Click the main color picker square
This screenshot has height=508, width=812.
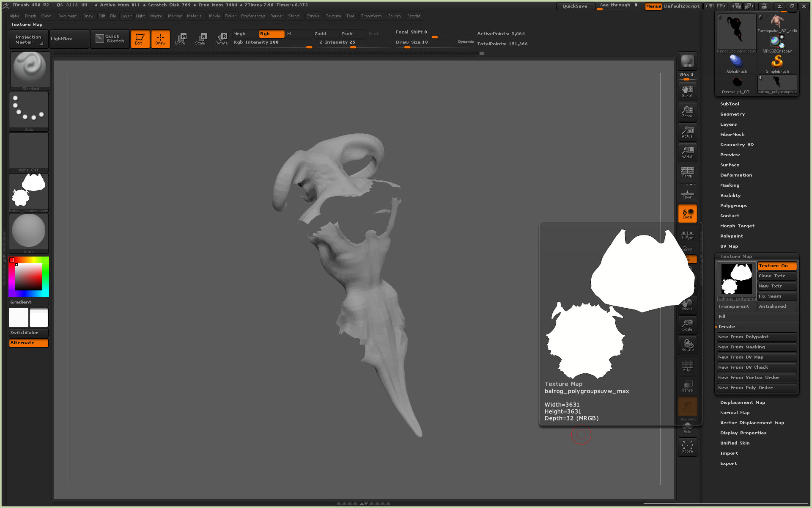[29, 277]
